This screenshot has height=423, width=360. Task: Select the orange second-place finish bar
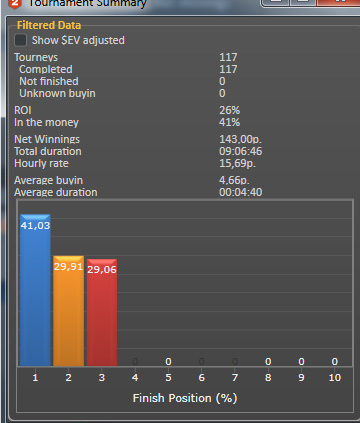pos(68,311)
